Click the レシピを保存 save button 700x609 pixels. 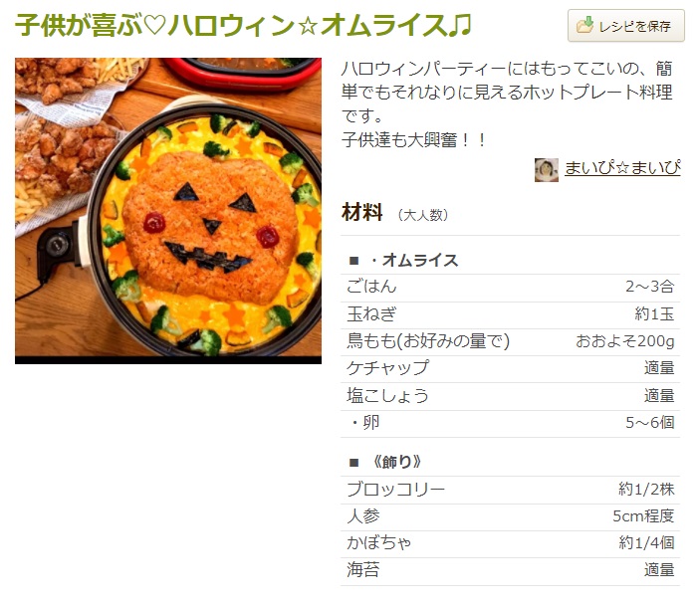[x=625, y=26]
